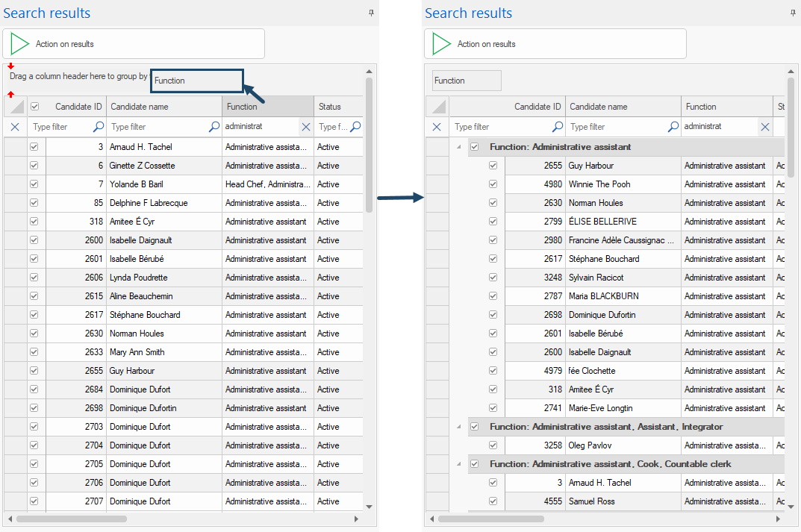
Task: Collapse the 'Function: Administrative assistant' group
Action: [x=459, y=147]
